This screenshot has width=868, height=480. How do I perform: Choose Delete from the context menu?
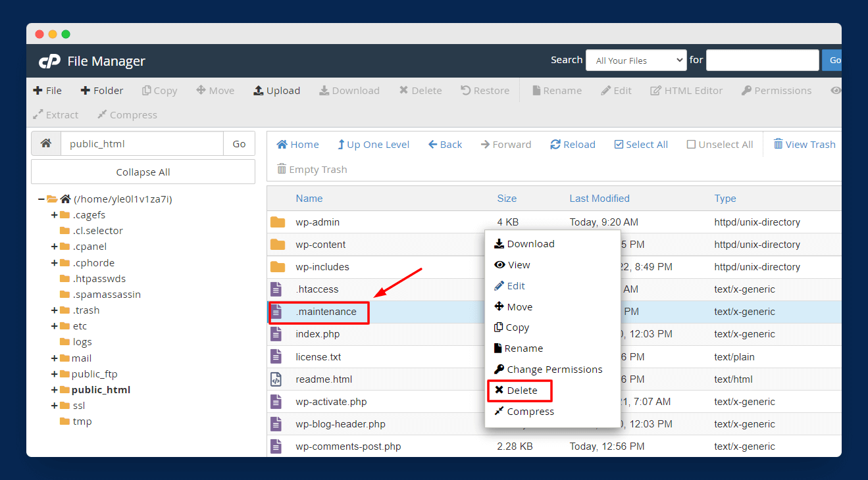519,391
